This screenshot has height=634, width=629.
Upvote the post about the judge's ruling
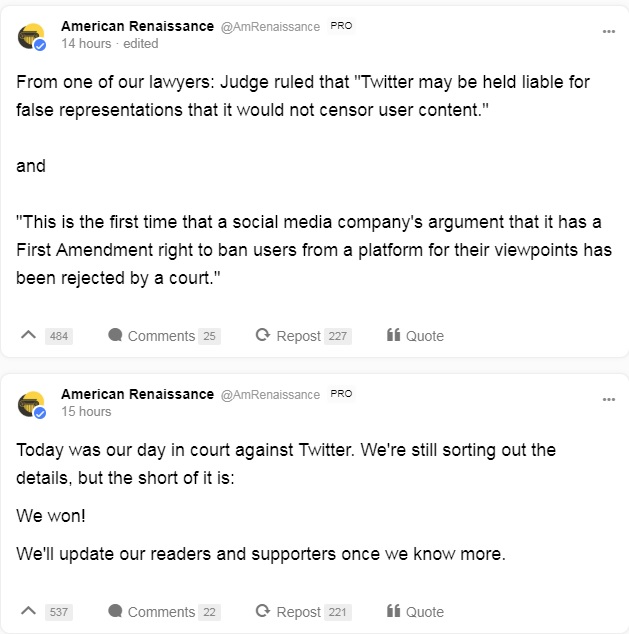[28, 335]
